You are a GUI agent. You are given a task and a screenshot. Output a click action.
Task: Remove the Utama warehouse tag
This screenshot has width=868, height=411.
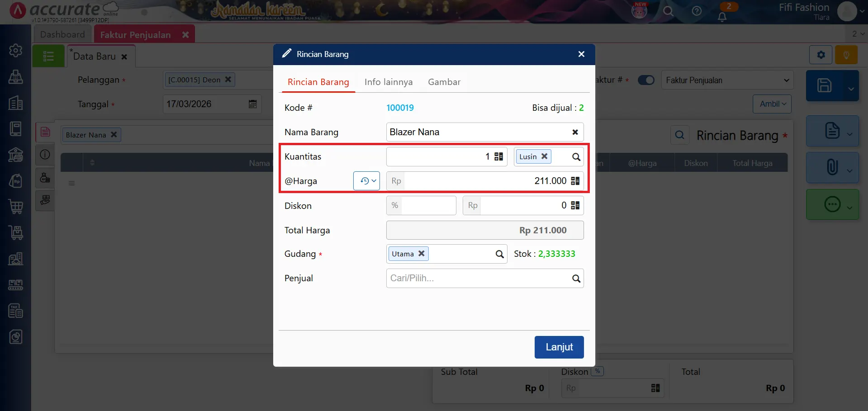421,254
